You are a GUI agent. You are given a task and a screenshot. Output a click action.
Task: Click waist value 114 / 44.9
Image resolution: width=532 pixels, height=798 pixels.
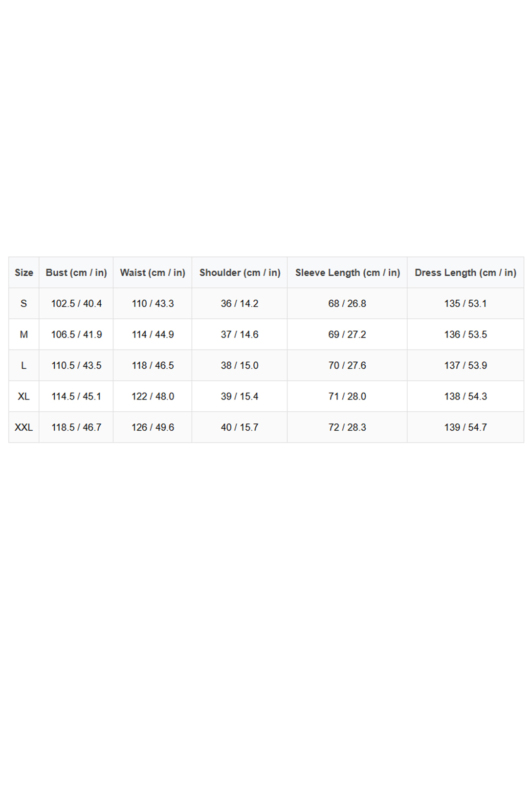click(x=153, y=334)
